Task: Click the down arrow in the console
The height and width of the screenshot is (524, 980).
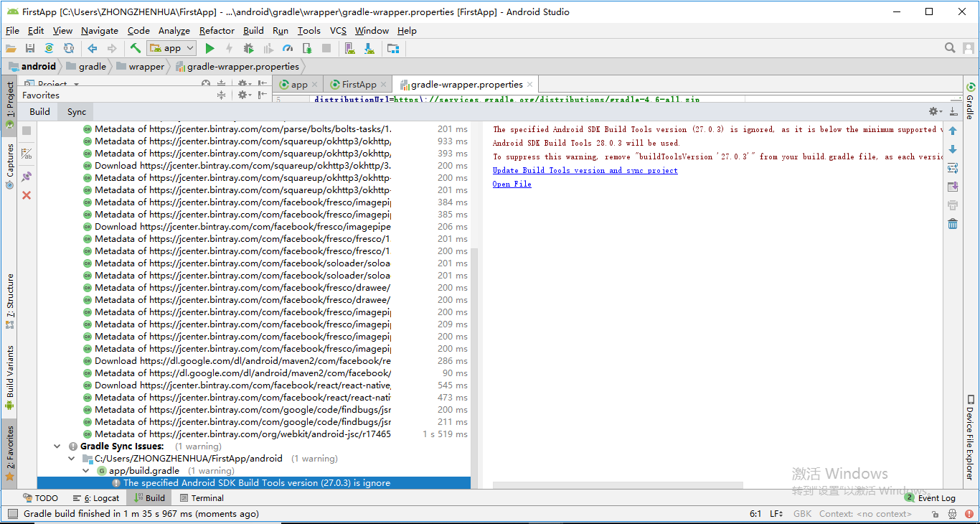Action: (953, 149)
